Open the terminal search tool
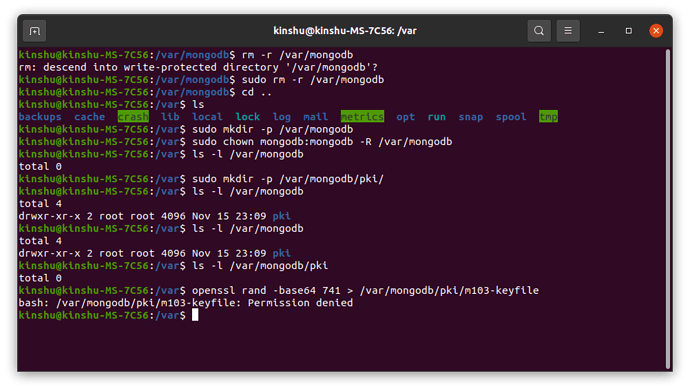This screenshot has width=690, height=391. [539, 31]
